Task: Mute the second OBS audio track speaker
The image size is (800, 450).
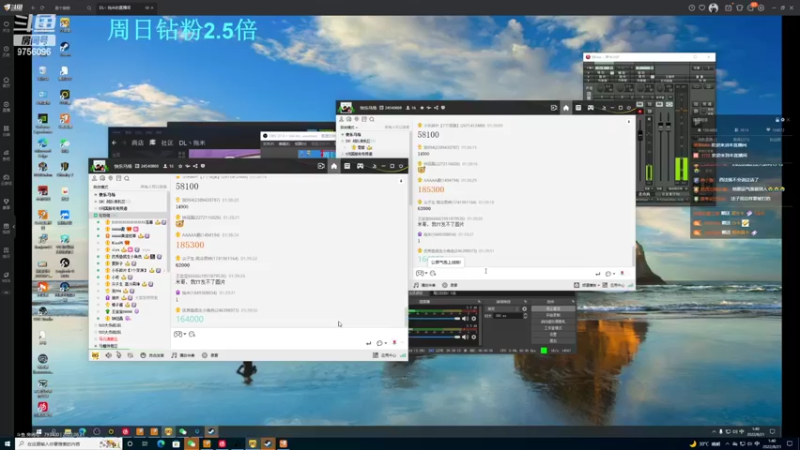Action: click(x=465, y=337)
